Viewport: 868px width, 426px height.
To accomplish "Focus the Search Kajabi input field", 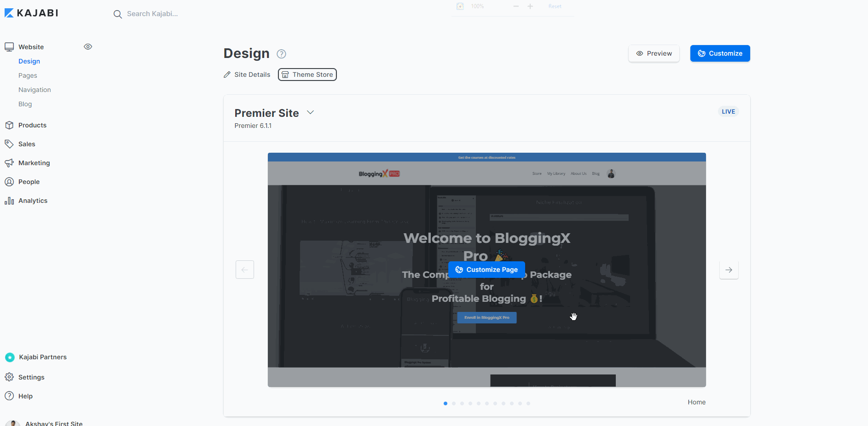I will (152, 14).
